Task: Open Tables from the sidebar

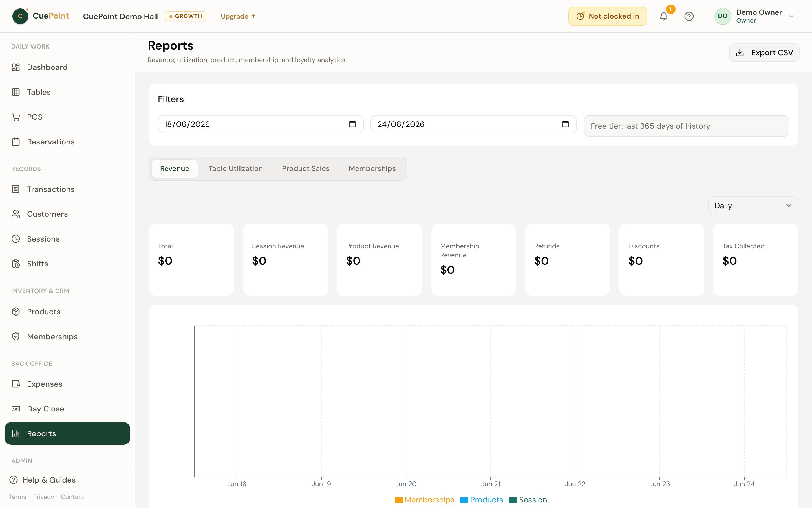Action: click(x=67, y=92)
